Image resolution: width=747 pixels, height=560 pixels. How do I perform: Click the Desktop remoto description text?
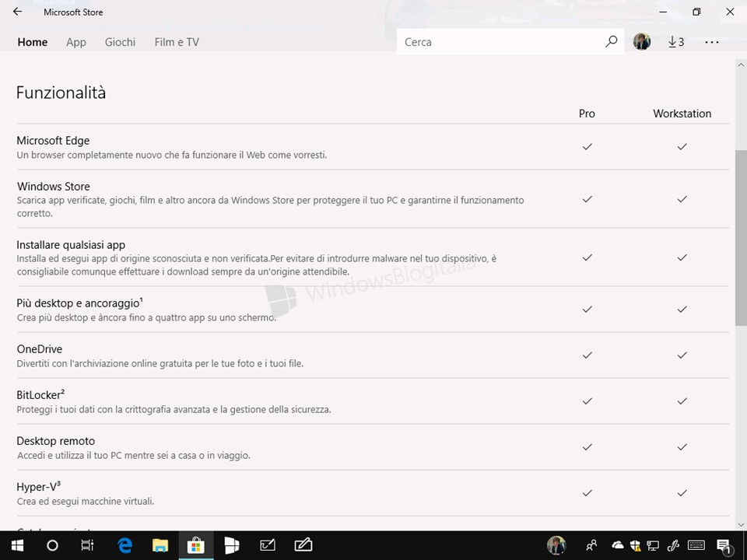click(x=134, y=455)
